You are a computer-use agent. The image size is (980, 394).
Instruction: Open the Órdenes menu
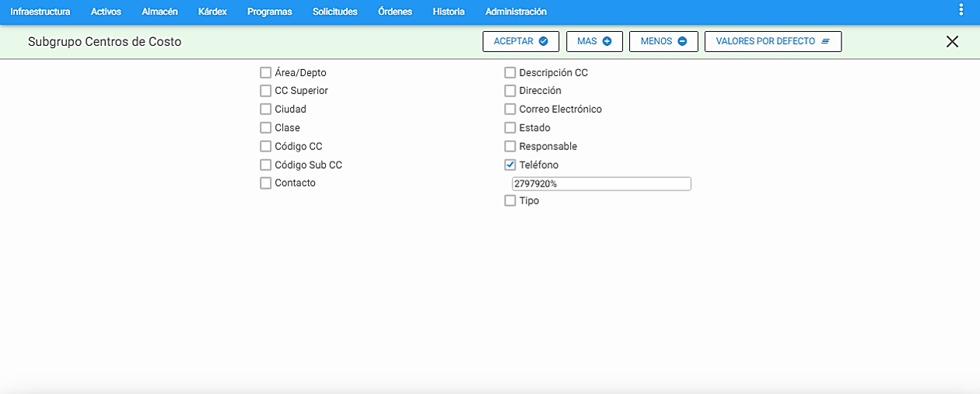(x=395, y=12)
